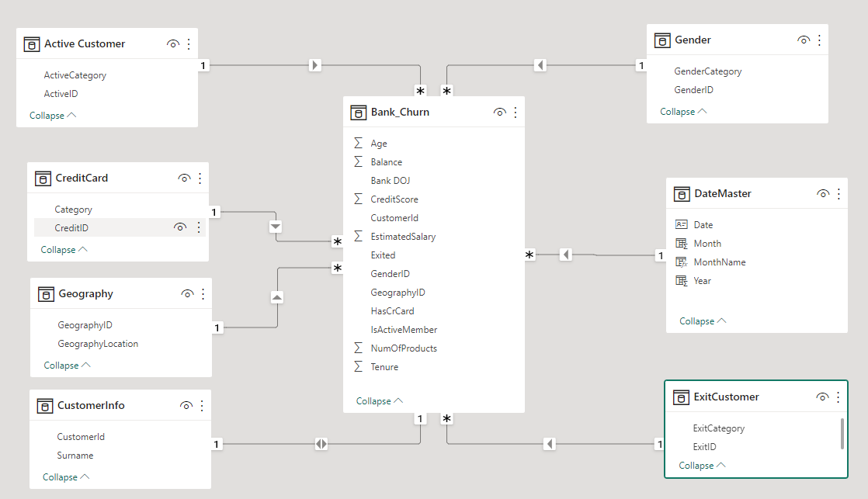Collapse the CustomerInfo table
Screen dimensions: 868x499
click(67, 477)
